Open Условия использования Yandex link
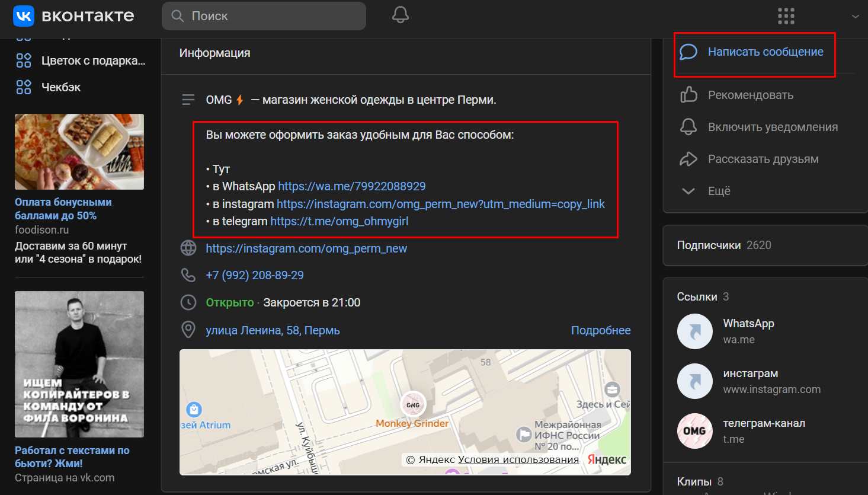The width and height of the screenshot is (868, 495). click(x=518, y=459)
